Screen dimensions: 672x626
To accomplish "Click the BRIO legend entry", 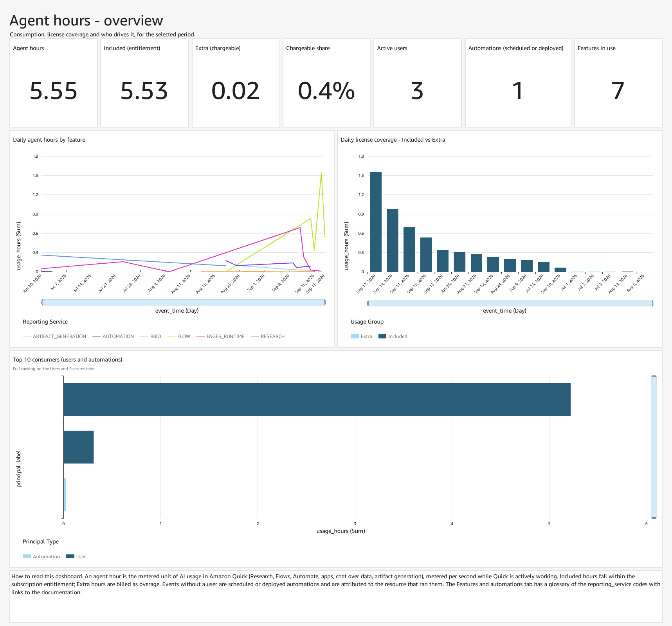I will click(151, 336).
